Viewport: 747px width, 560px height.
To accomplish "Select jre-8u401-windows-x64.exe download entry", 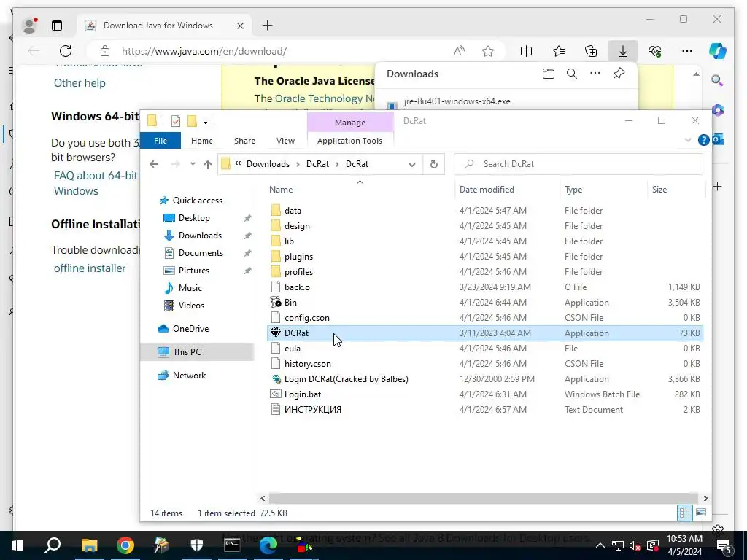I will (457, 101).
